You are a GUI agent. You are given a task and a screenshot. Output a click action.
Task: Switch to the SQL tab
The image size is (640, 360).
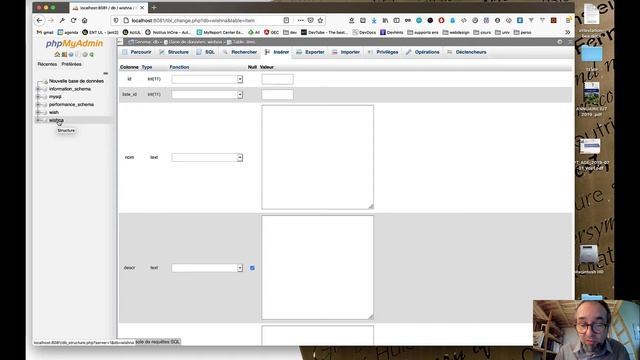205,52
